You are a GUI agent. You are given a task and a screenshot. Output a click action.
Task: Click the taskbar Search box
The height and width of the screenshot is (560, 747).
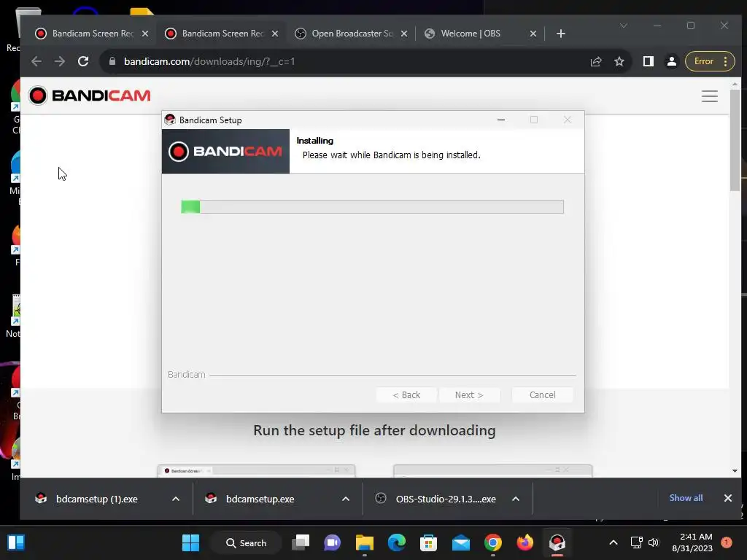246,542
